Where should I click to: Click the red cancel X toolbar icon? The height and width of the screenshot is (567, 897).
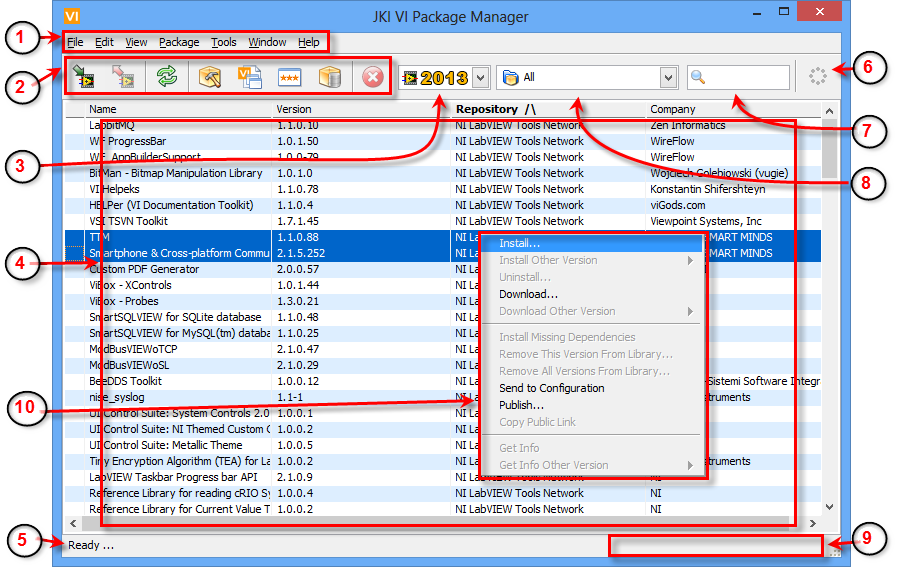click(x=373, y=78)
